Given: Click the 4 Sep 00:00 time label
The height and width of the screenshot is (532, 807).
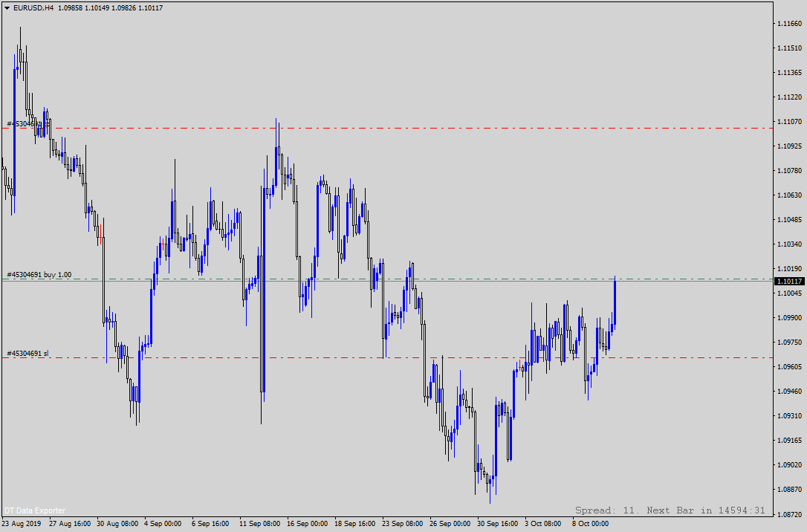Looking at the screenshot, I should (x=163, y=524).
